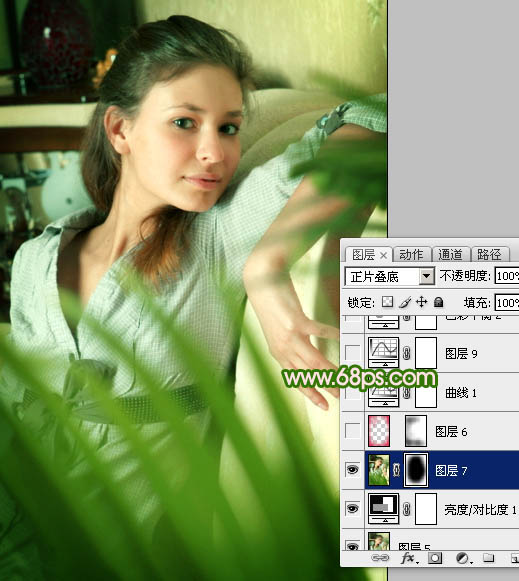This screenshot has width=519, height=581.
Task: Enable lock position move icon
Action: [x=422, y=302]
